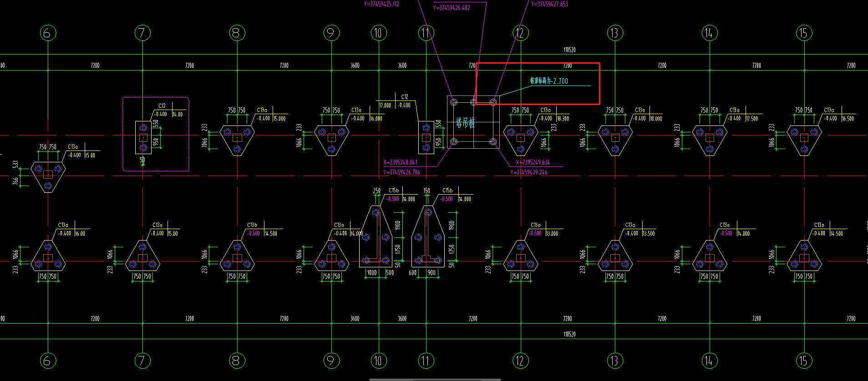Click the top axis bubble numbered 6
The image size is (868, 381).
(x=48, y=33)
